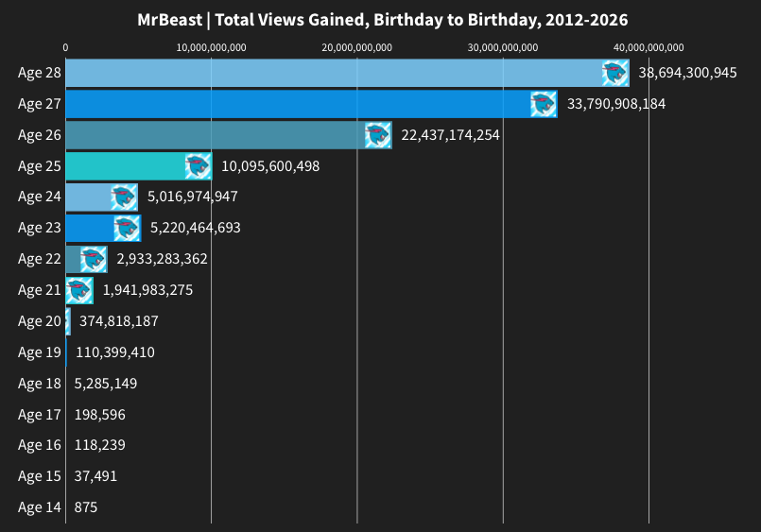Viewport: 761px width, 532px height.
Task: Click MrBeast logo on Age 24 bar
Action: click(x=124, y=197)
